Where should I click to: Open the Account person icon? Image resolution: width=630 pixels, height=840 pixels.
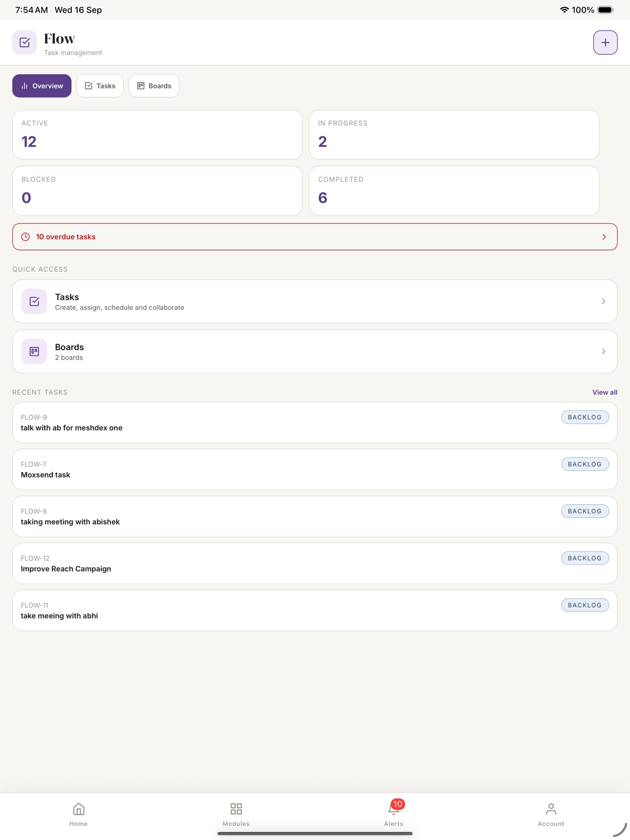click(551, 809)
